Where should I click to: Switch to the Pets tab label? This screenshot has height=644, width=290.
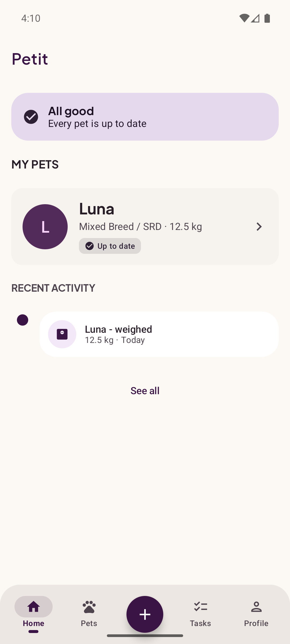tap(89, 623)
